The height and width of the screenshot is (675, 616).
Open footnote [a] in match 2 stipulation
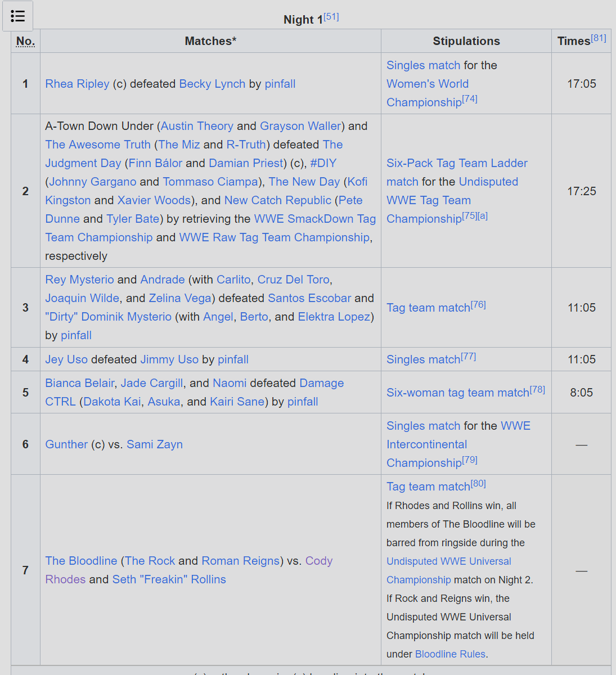(483, 216)
